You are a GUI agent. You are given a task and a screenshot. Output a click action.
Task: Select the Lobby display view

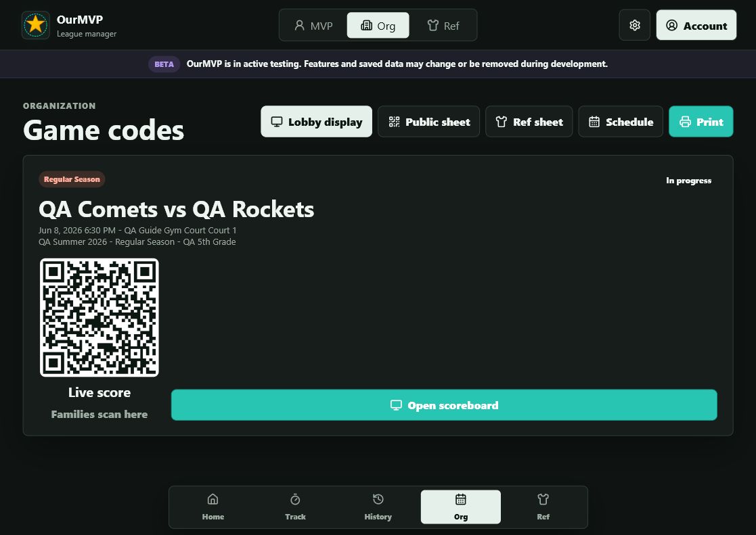pyautogui.click(x=316, y=122)
